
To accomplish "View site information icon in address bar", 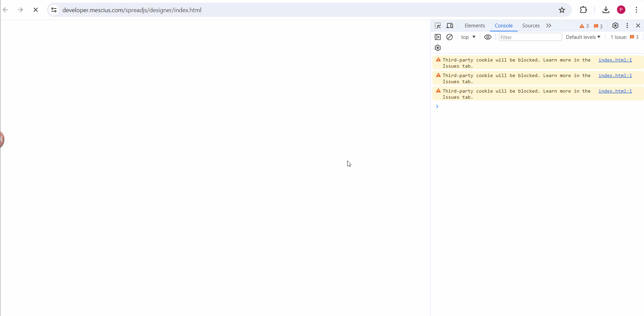I will 54,10.
